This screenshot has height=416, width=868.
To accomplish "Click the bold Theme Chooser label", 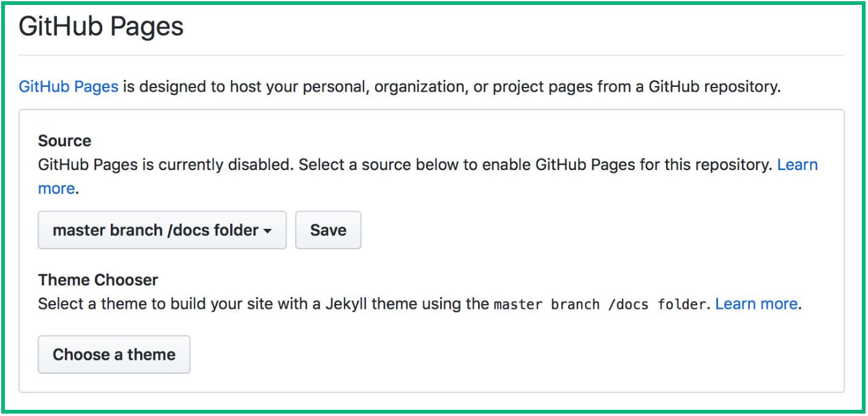I will point(98,280).
